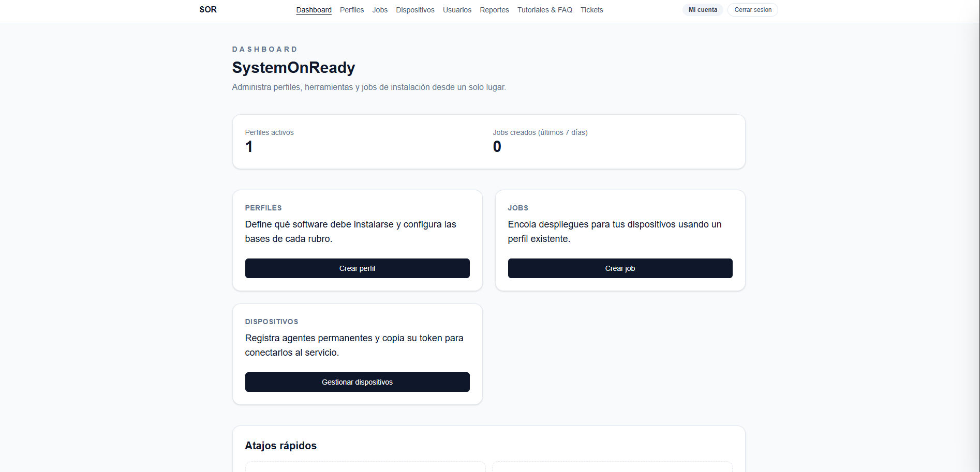Navigate to Reportes
980x472 pixels.
(494, 10)
